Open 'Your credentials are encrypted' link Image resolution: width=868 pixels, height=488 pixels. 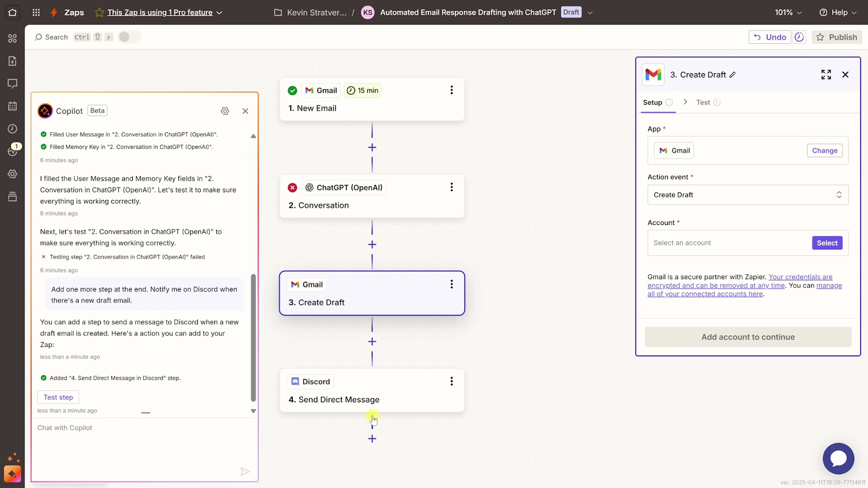(740, 281)
